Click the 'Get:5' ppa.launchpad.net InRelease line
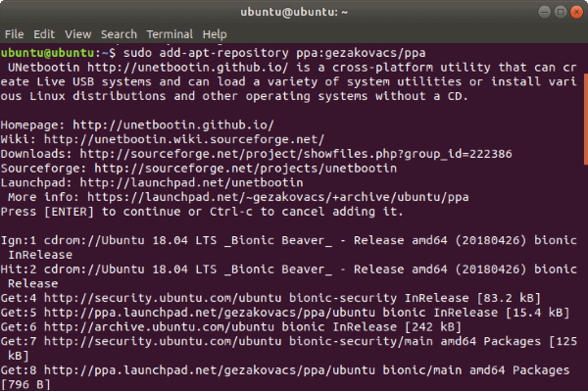588x391 pixels. pyautogui.click(x=285, y=313)
